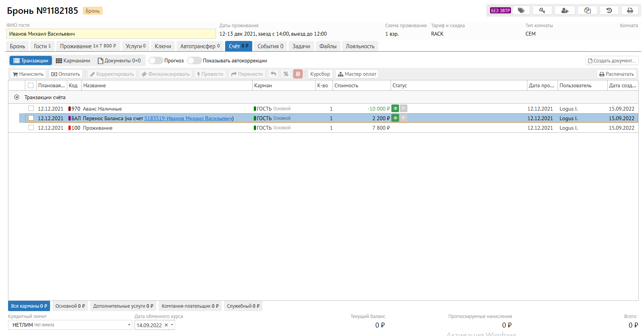Click the red trash delete icon
Screen dimensions: 644x336
coord(298,74)
